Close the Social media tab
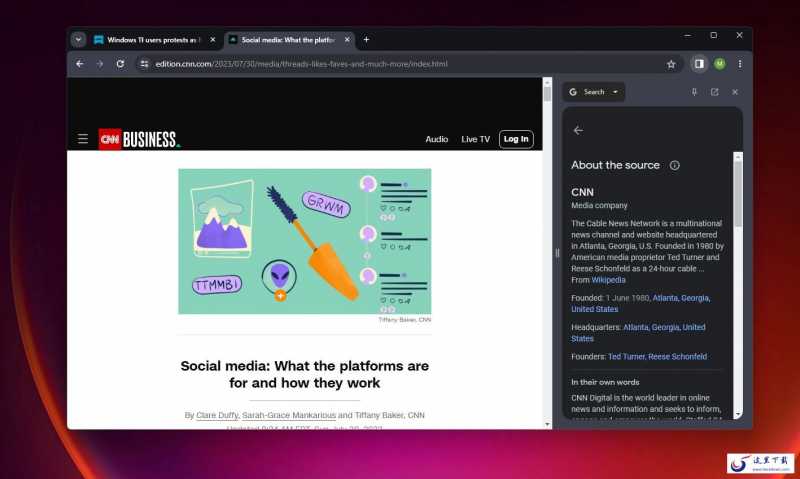Screen dimensions: 800x479 347,39
